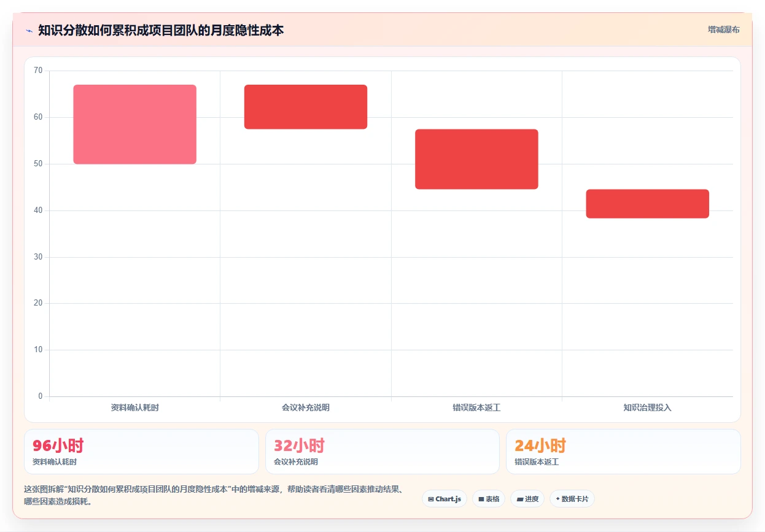Click the y-axis value 10
Viewport: 765px width, 532px height.
pos(38,350)
